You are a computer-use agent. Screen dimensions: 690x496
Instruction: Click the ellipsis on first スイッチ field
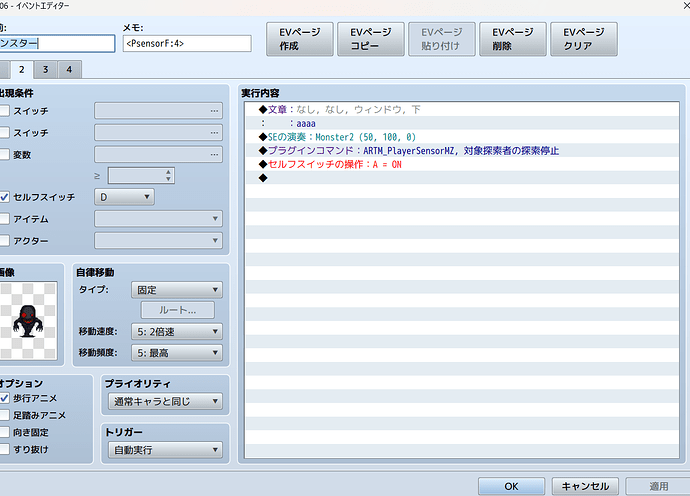click(x=214, y=111)
